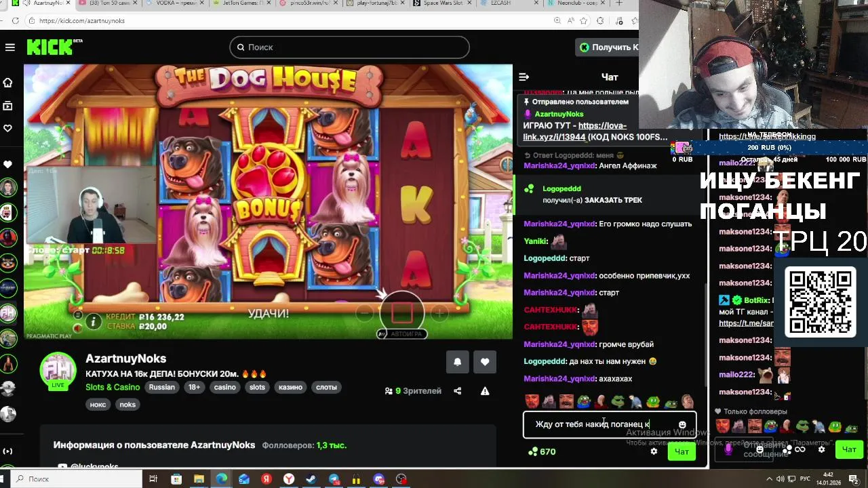Switch to 'Топ 50' browser tab
This screenshot has width=868, height=488.
click(108, 3)
